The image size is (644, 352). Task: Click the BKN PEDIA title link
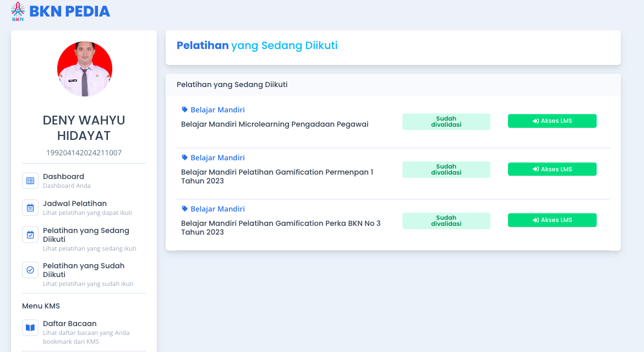pyautogui.click(x=70, y=11)
